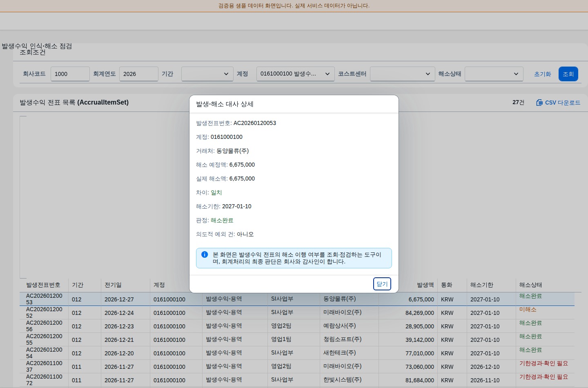Click the 미해소 status cell
Screen dimensions: 588x388
(528, 310)
